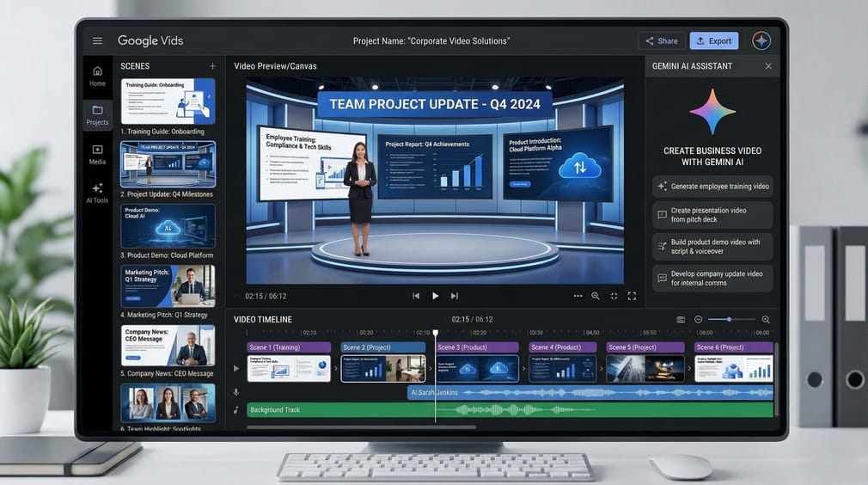Select the Marketing Pitch: Q1 Strategy thumbnail
Viewport: 868px width, 485px height.
tap(168, 286)
